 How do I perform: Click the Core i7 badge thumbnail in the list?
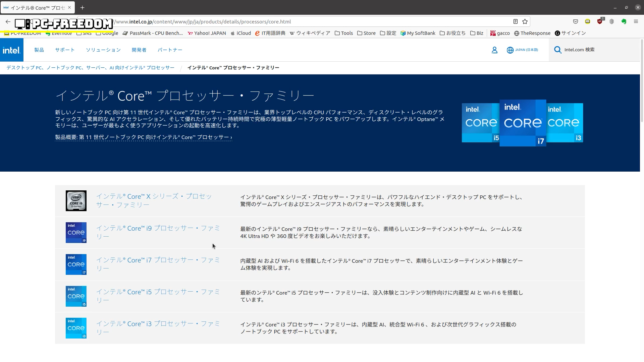point(76,264)
